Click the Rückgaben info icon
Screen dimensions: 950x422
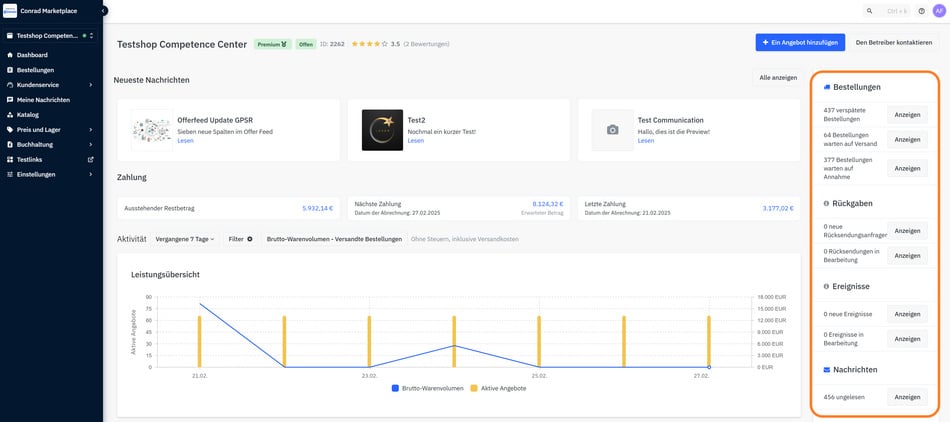click(826, 203)
